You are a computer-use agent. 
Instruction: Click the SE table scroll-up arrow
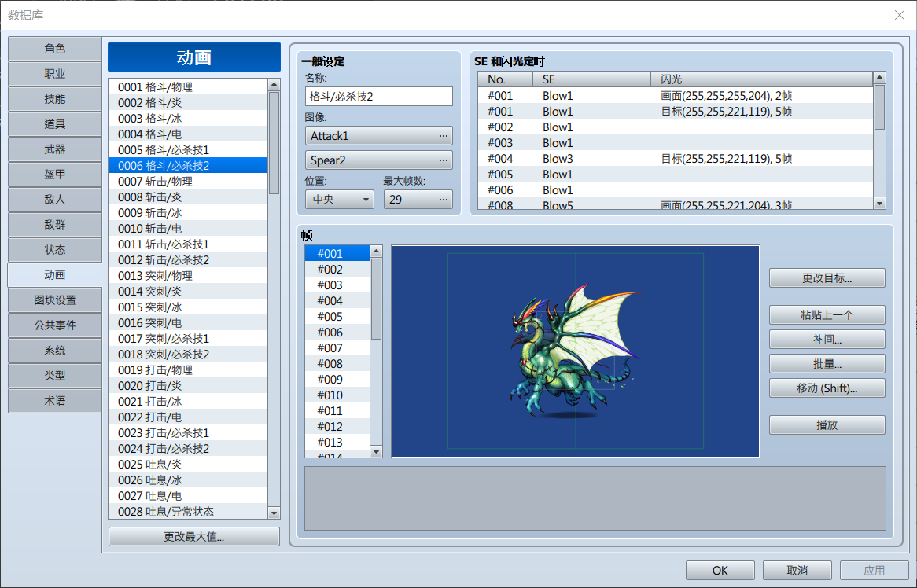(879, 77)
